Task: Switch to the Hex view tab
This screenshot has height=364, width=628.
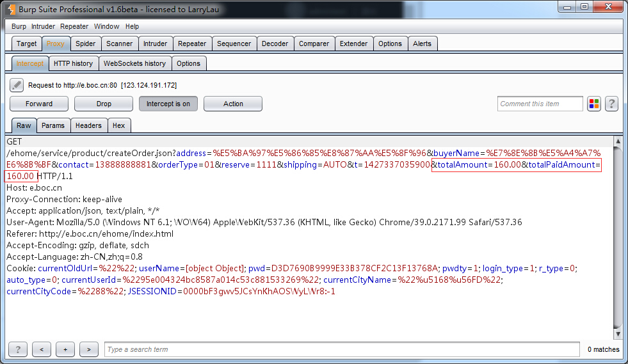Action: pyautogui.click(x=119, y=125)
